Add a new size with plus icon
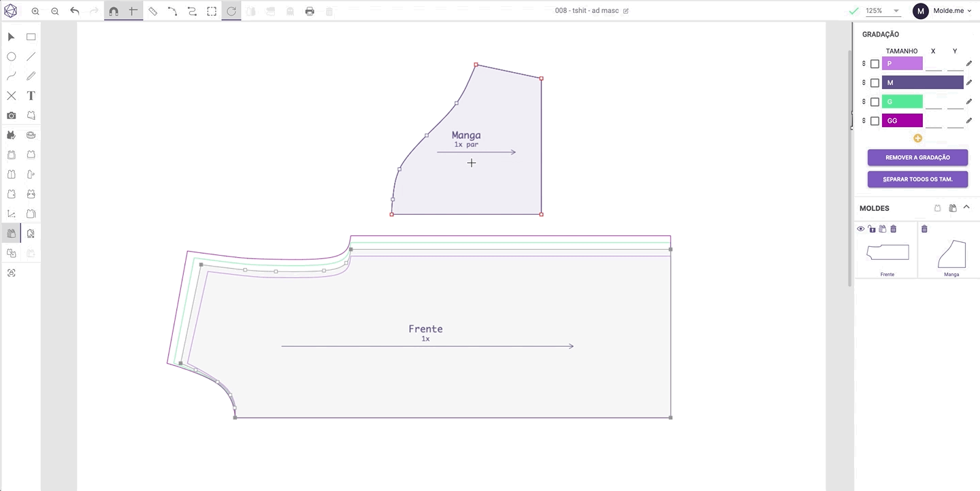980x491 pixels. (917, 138)
